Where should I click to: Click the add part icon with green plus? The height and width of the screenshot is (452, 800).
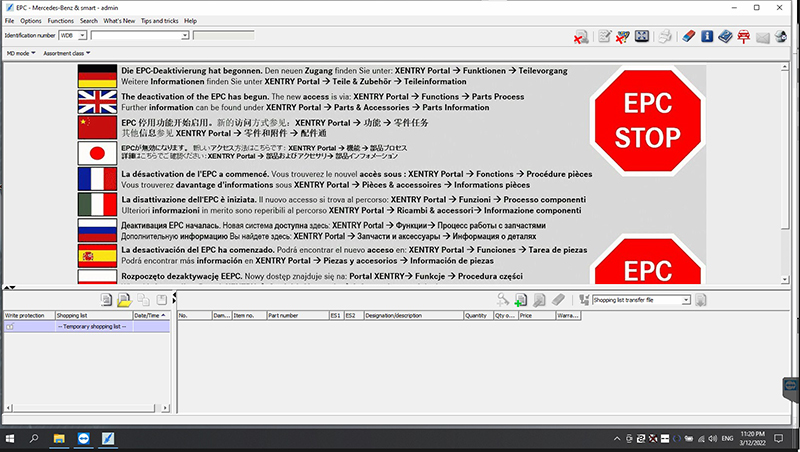click(x=521, y=300)
